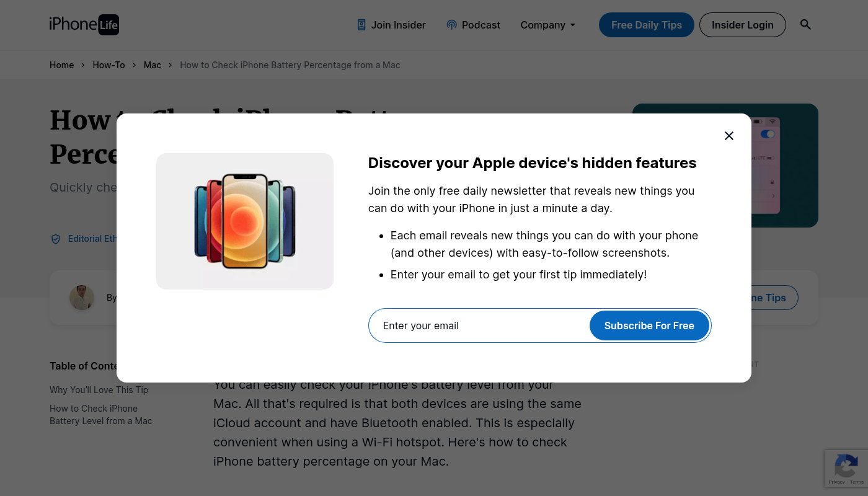868x496 pixels.
Task: Open the Mac breadcrumb link
Action: coord(153,65)
